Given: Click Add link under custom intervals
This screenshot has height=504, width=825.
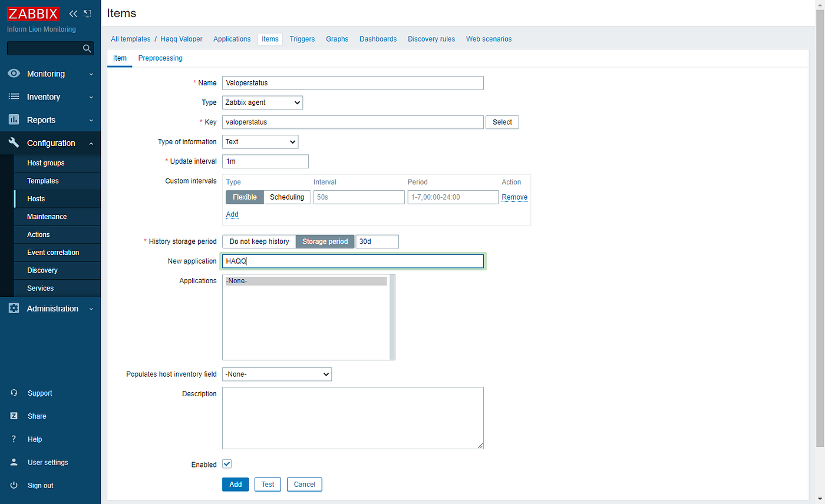Looking at the screenshot, I should [232, 214].
